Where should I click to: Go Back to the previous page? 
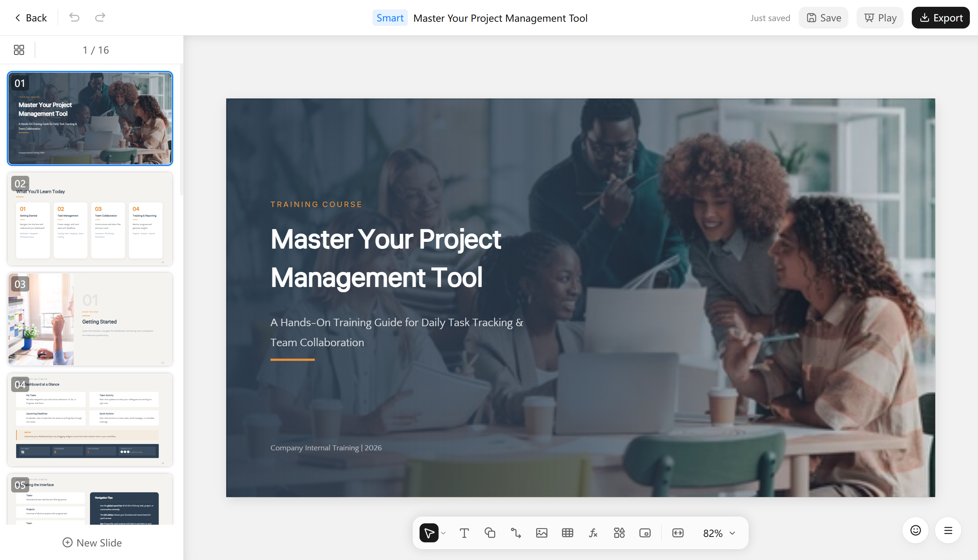point(31,18)
